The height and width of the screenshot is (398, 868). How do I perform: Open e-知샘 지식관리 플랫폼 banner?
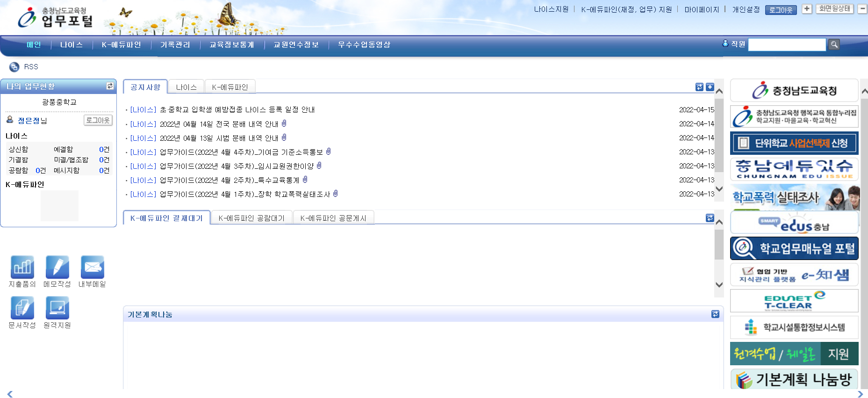point(794,275)
